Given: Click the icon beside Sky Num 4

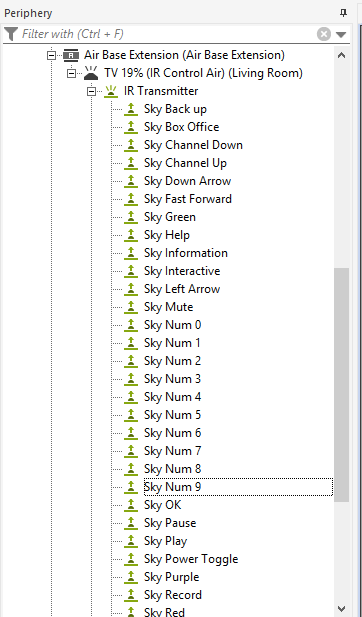Looking at the screenshot, I should 131,397.
